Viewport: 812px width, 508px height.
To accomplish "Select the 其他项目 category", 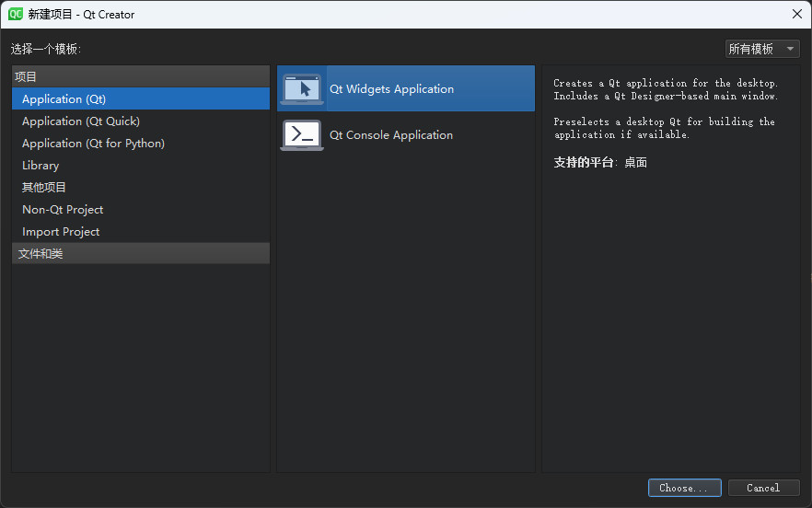I will pos(44,188).
